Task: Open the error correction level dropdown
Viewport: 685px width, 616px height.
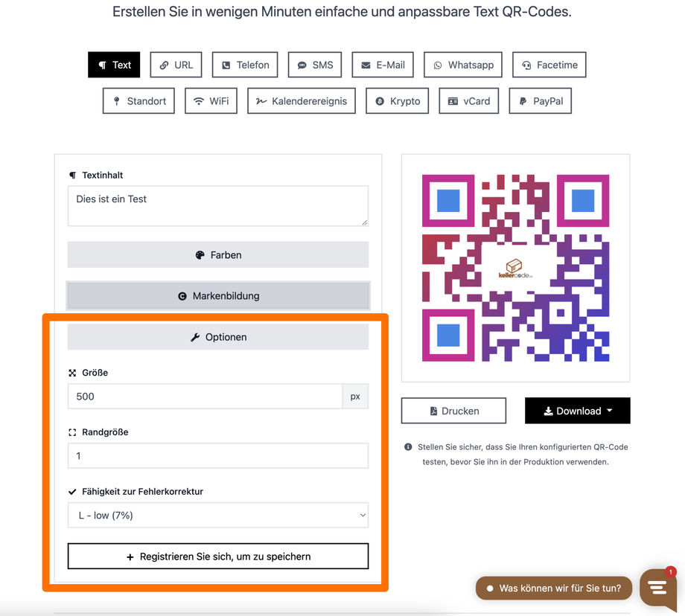Action: [x=218, y=515]
